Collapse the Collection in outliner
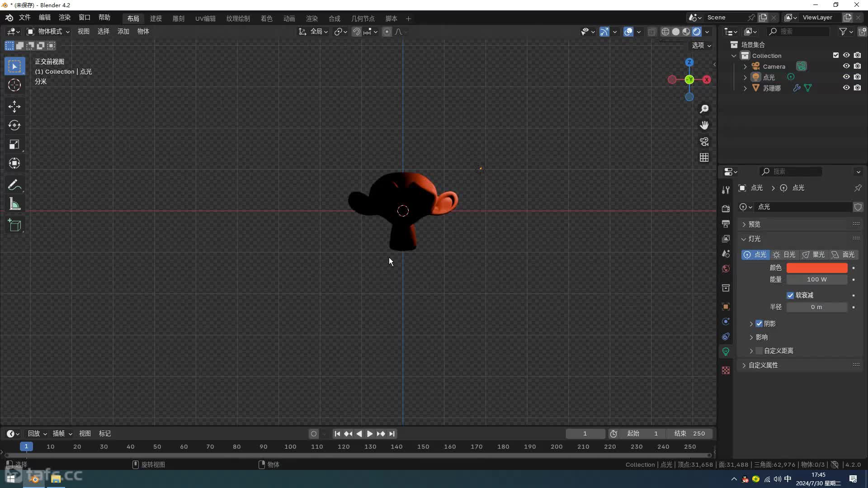This screenshot has width=868, height=488. pyautogui.click(x=734, y=56)
